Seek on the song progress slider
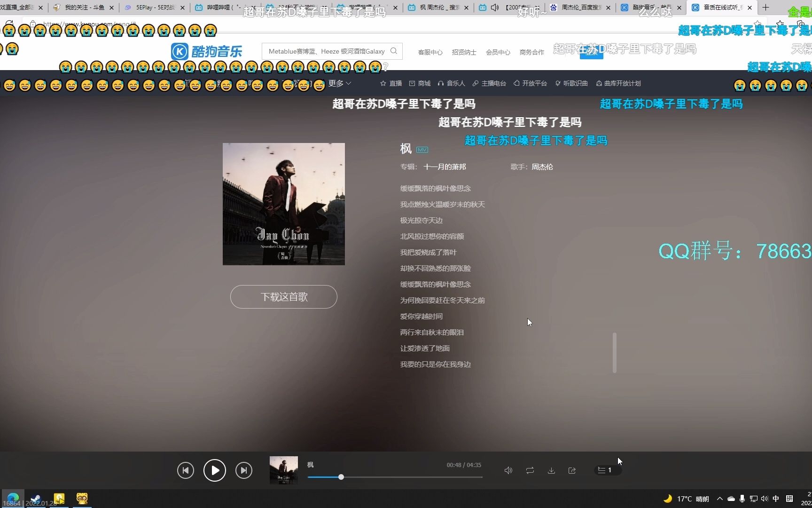This screenshot has width=812, height=508. tap(395, 477)
